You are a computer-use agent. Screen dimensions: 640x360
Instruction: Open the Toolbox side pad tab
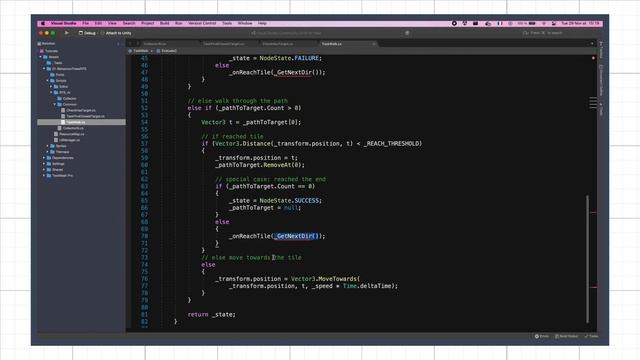coord(601,50)
